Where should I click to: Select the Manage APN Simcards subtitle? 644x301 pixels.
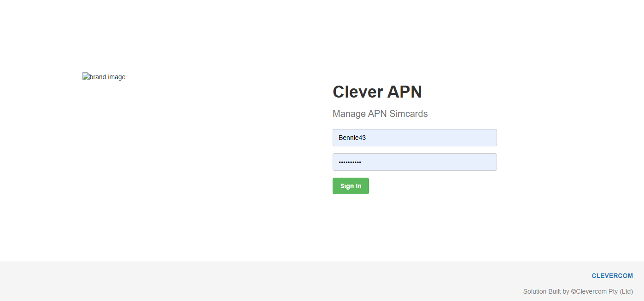click(380, 114)
